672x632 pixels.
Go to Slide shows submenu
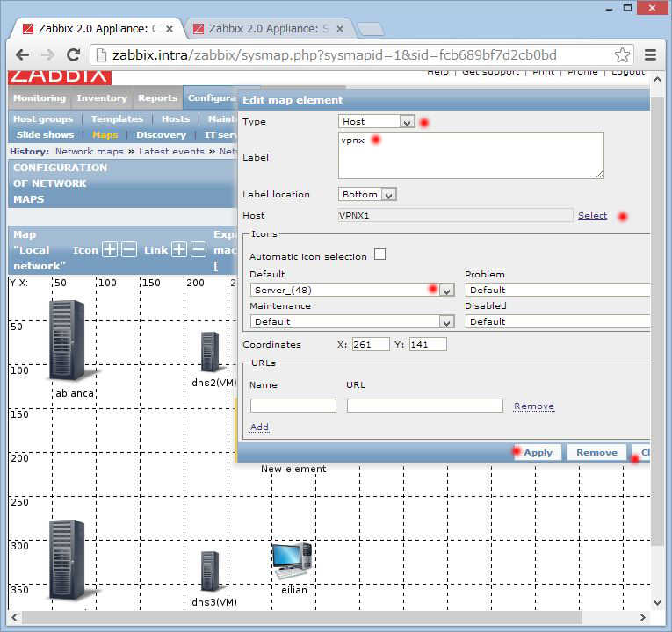pos(45,135)
